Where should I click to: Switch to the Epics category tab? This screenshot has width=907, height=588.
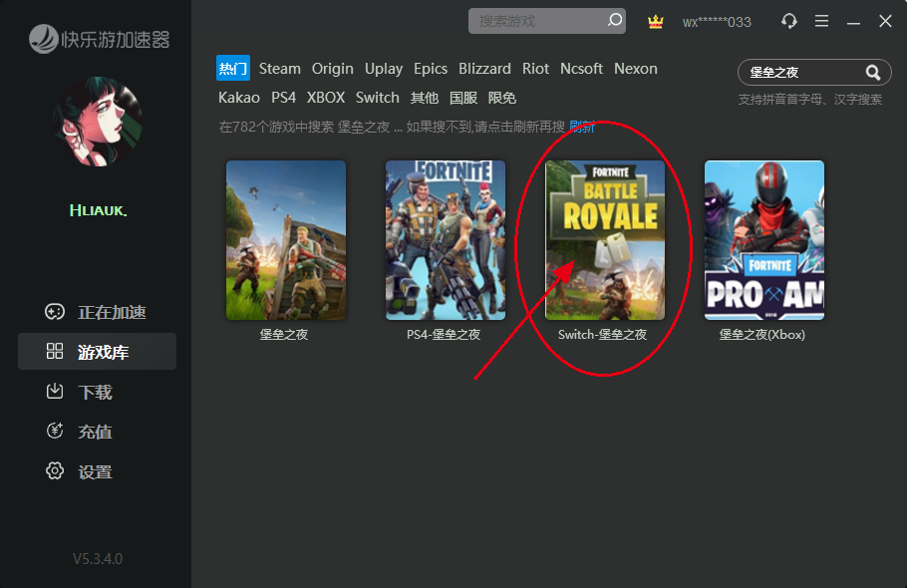431,69
